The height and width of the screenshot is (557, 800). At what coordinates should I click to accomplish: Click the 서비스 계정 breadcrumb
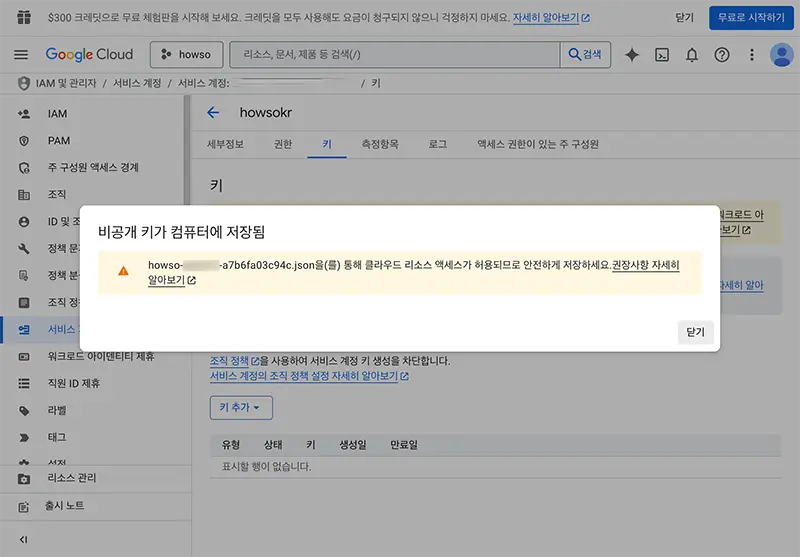click(x=137, y=83)
